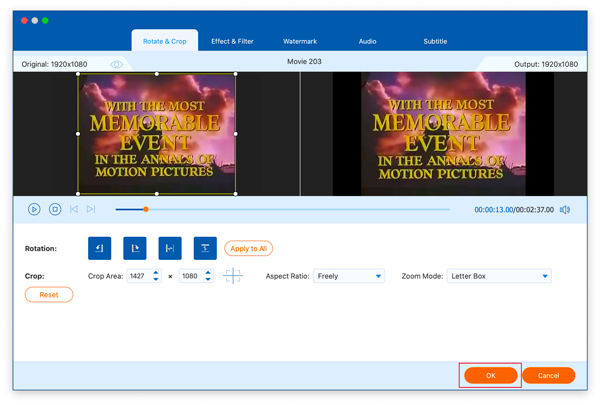Switch to the Effect & Filter tab
This screenshot has width=600, height=405.
[x=232, y=41]
